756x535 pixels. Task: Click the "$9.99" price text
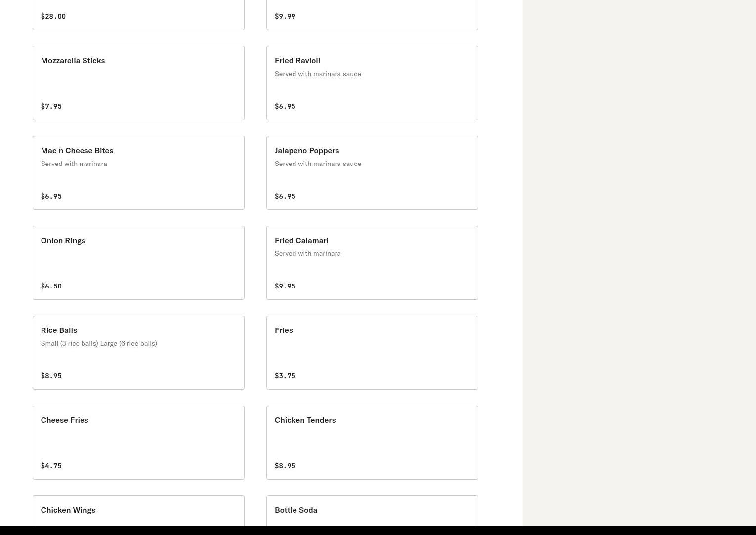[285, 16]
